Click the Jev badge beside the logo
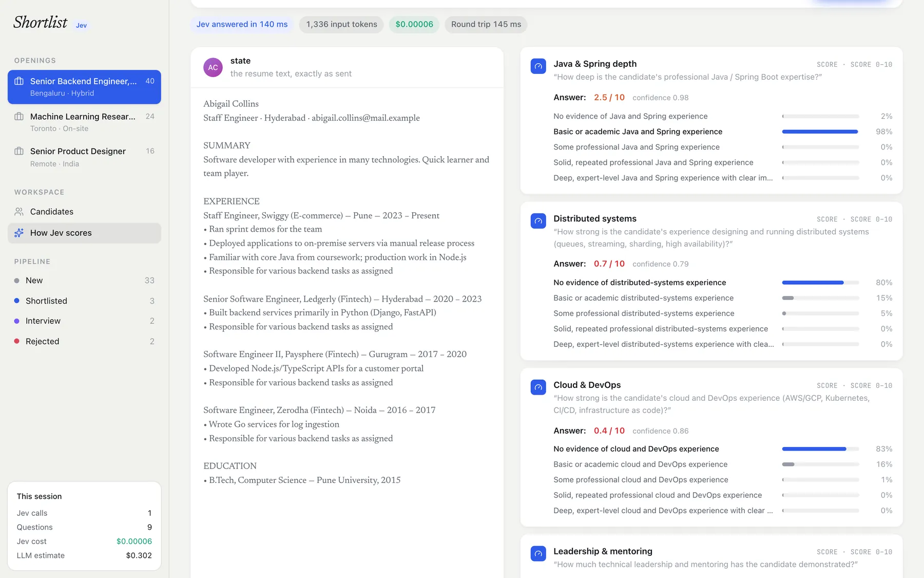This screenshot has width=924, height=578. pos(82,25)
